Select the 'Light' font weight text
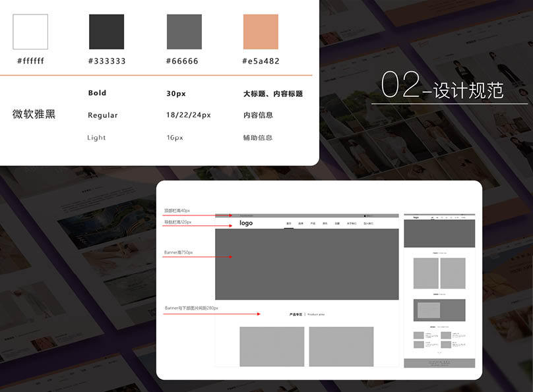Screen dimensions: 533x392 pos(96,138)
